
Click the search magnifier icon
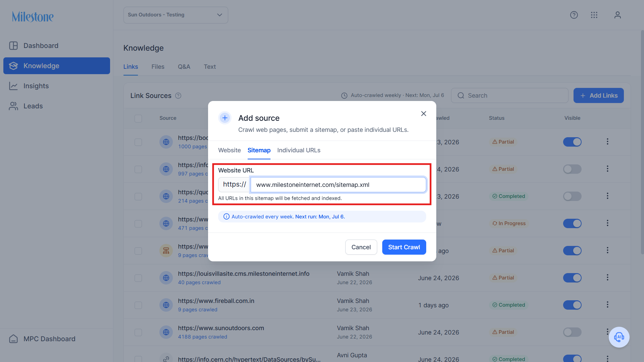(461, 96)
